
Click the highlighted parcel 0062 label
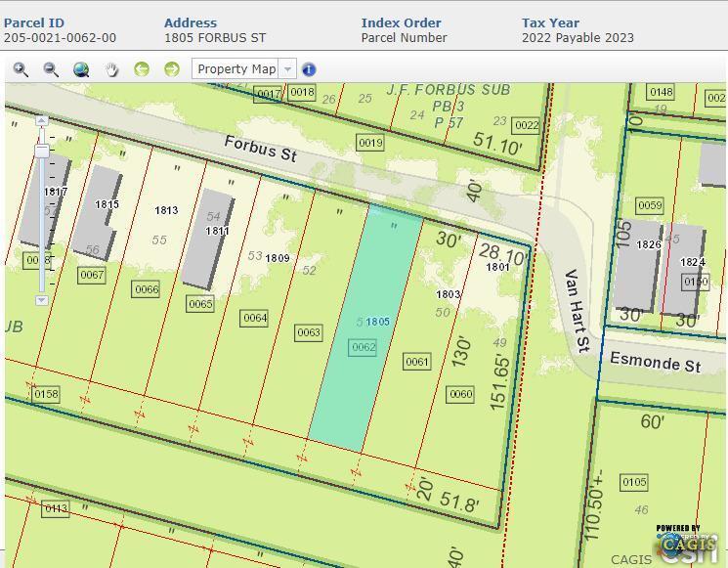pos(364,347)
